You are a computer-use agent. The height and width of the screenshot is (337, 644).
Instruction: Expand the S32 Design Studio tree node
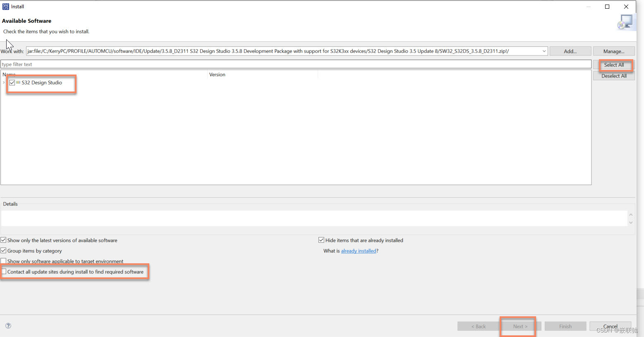pos(4,83)
